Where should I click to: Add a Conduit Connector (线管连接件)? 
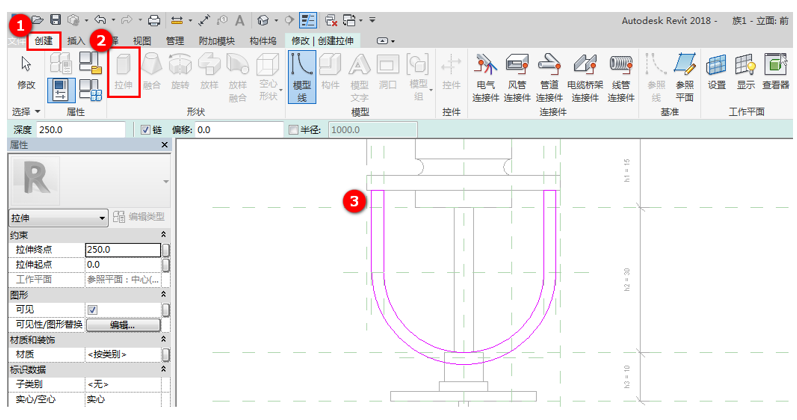click(621, 77)
